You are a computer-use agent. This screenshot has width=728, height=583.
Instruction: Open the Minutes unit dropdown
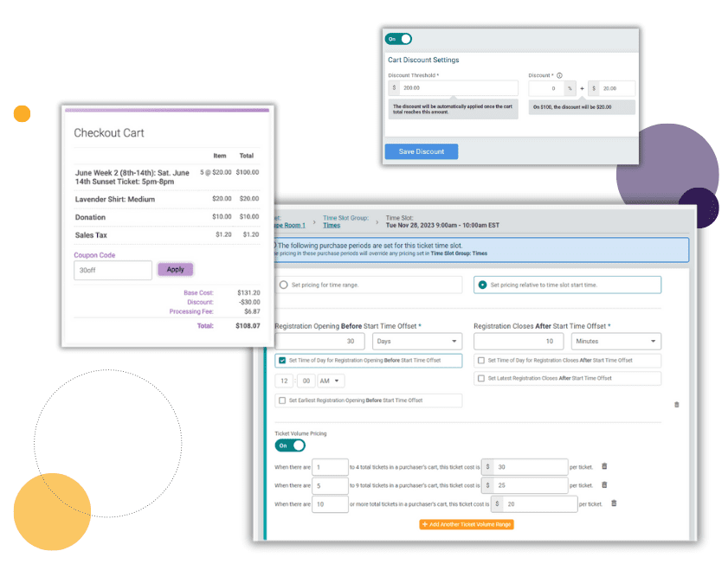point(615,342)
